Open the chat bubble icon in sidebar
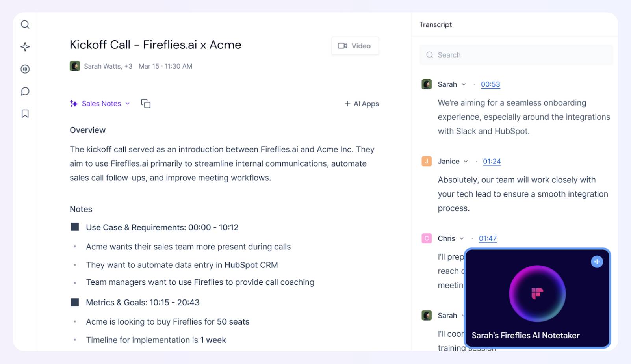This screenshot has width=631, height=364. pos(25,91)
